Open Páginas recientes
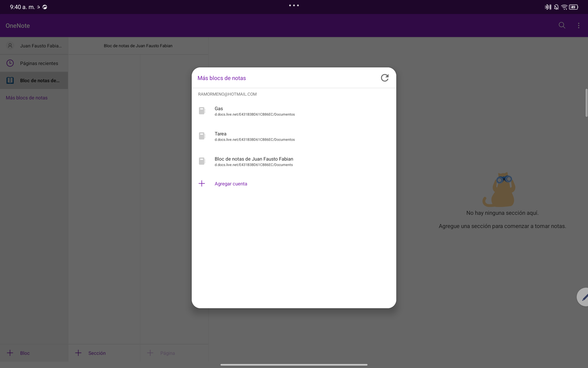The height and width of the screenshot is (368, 588). (x=34, y=63)
